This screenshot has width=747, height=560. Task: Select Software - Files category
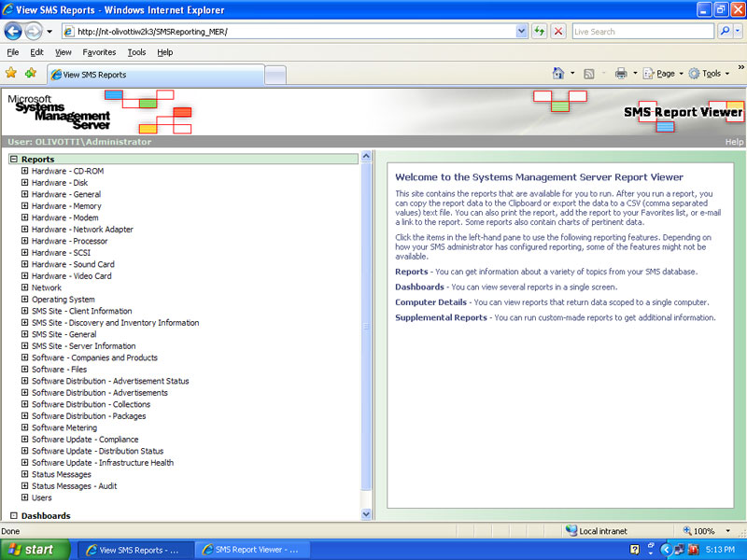(x=59, y=369)
